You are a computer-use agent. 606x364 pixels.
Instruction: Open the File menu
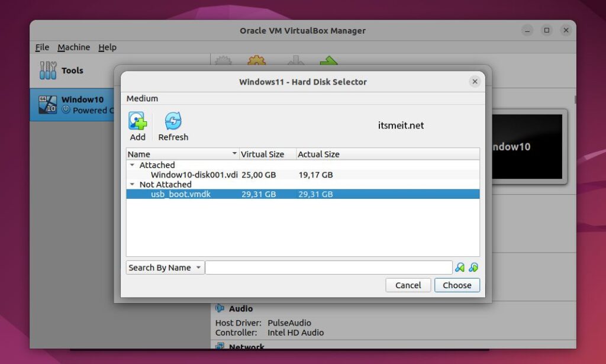[42, 47]
